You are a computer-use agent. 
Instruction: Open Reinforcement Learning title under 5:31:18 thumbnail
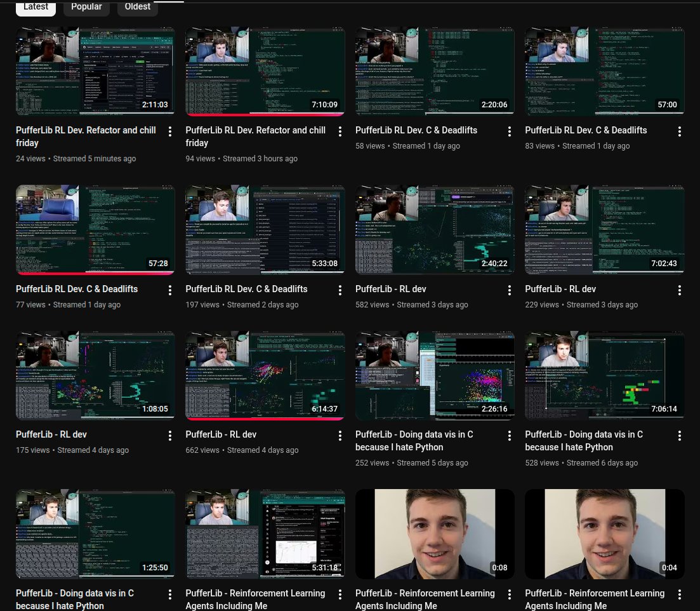coord(255,600)
